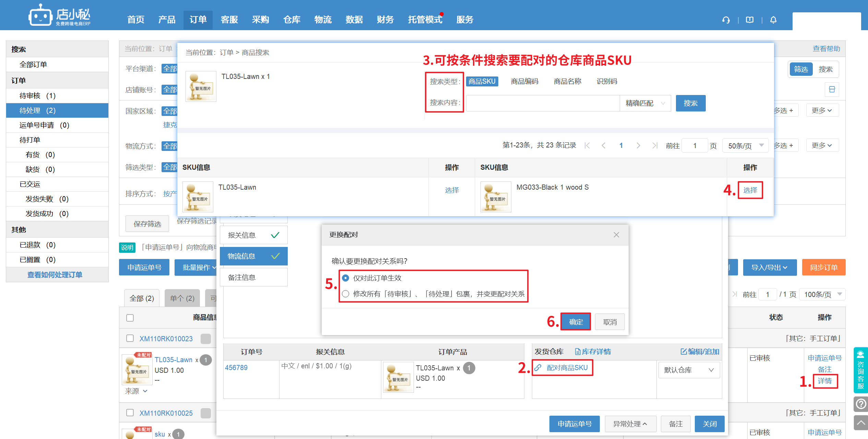
Task: Expand the 50条/页 page size dropdown
Action: click(745, 146)
